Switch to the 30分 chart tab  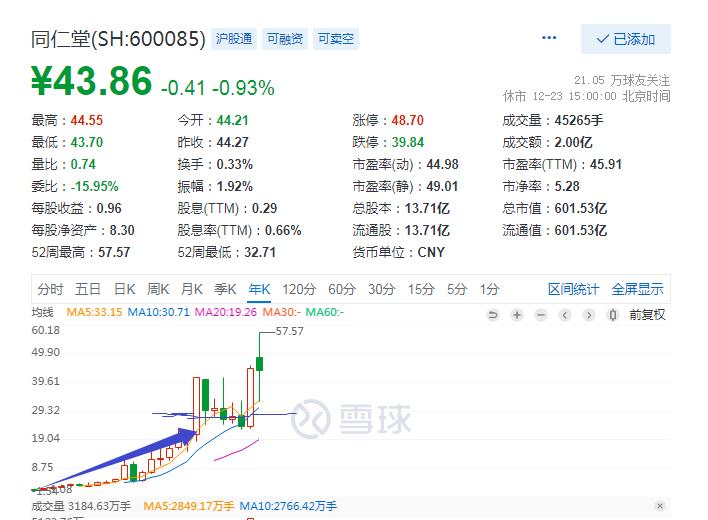click(382, 289)
